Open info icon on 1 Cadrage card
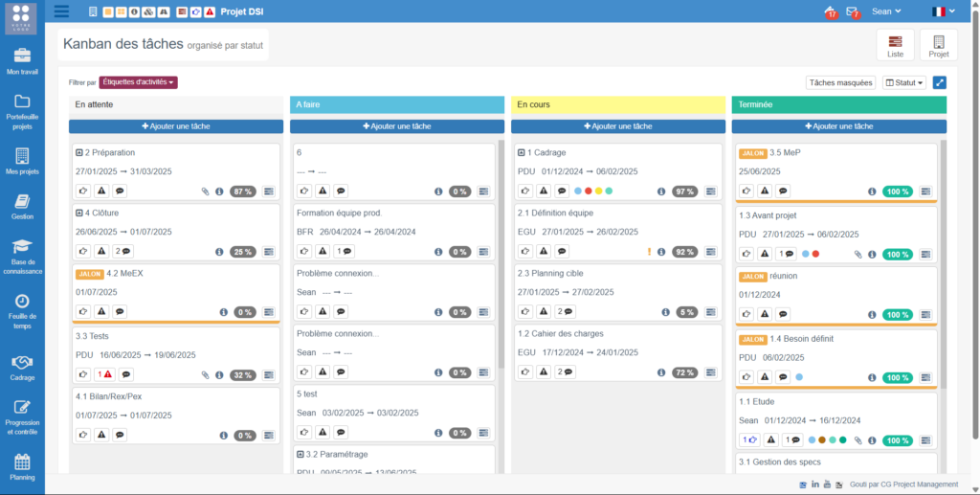 coord(659,191)
